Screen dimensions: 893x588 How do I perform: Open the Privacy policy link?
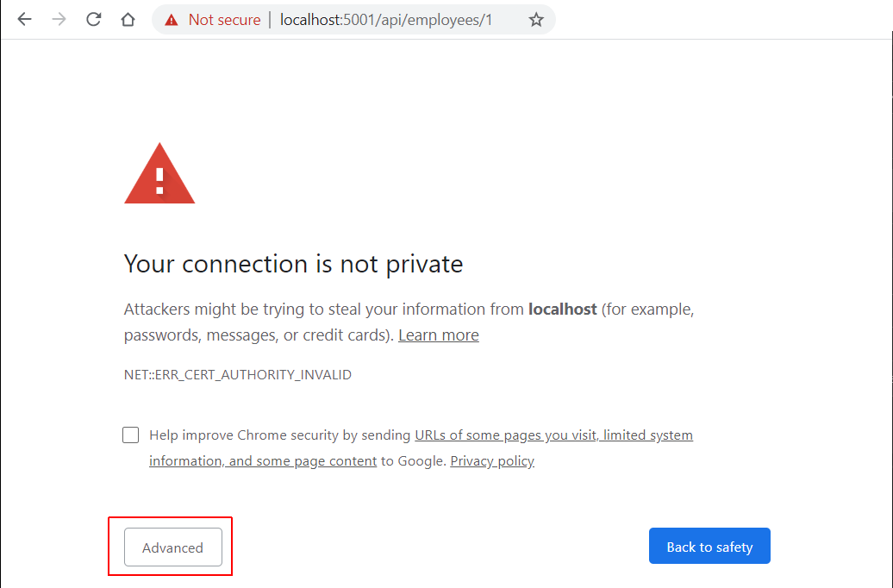click(492, 461)
